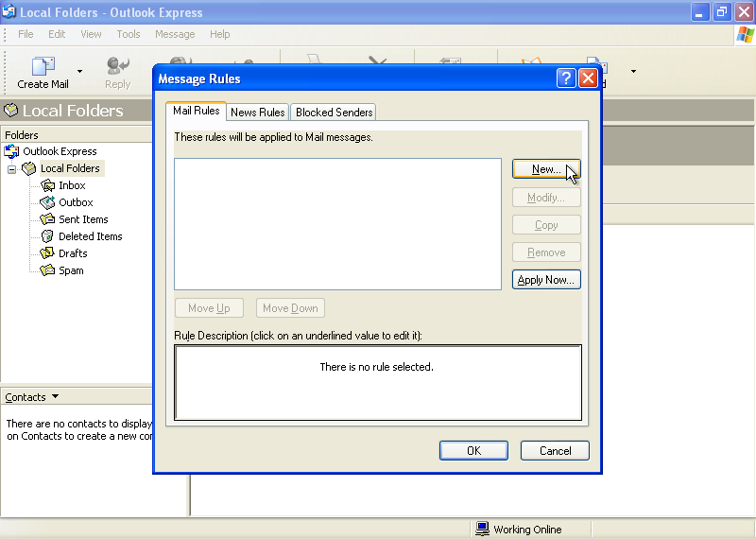Click the Spam folder icon

(x=47, y=270)
